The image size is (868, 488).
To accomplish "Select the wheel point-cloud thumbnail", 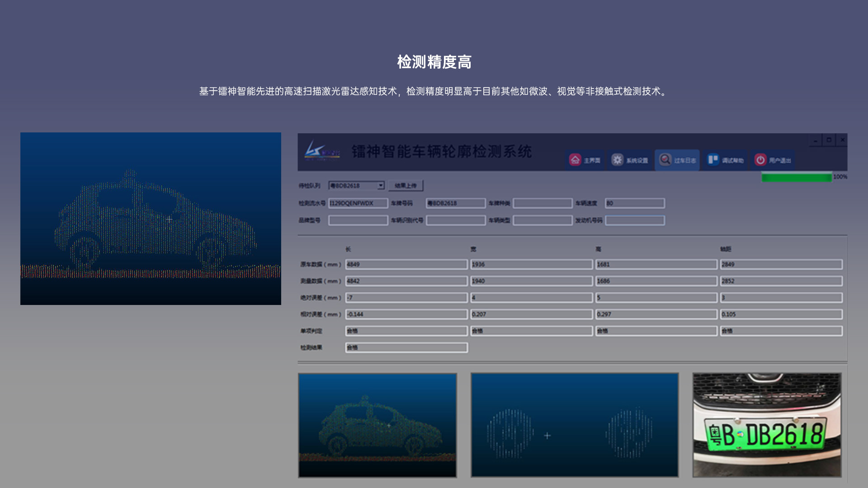I will [x=574, y=425].
